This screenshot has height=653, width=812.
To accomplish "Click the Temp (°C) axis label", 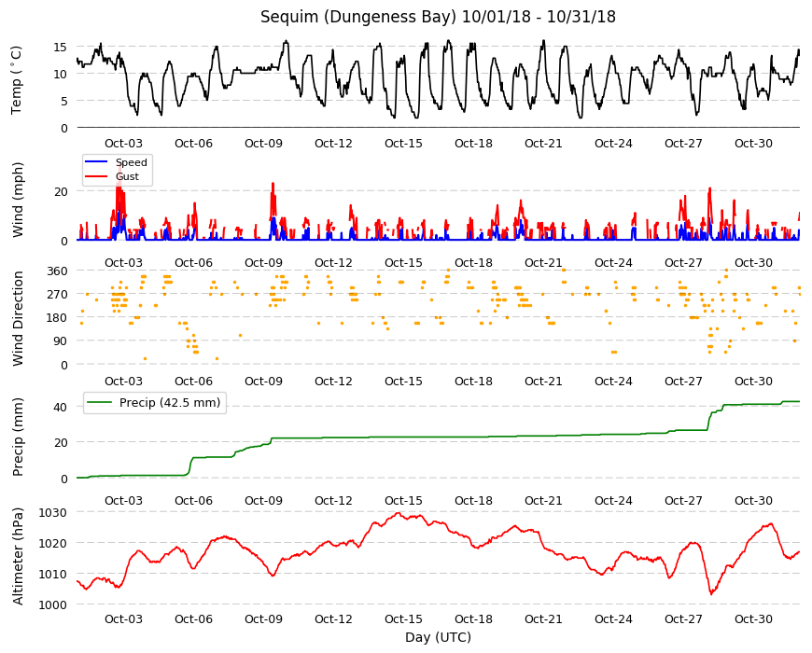I will tap(17, 80).
